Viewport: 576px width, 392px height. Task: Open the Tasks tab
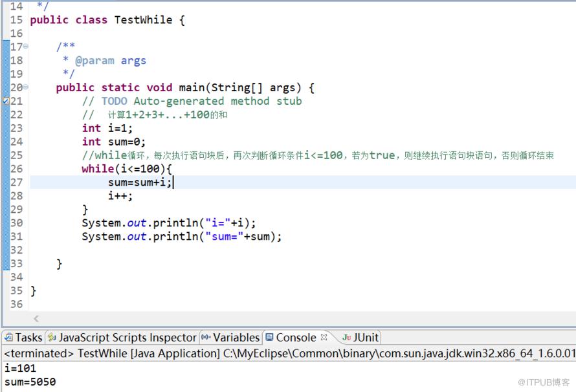coord(24,337)
